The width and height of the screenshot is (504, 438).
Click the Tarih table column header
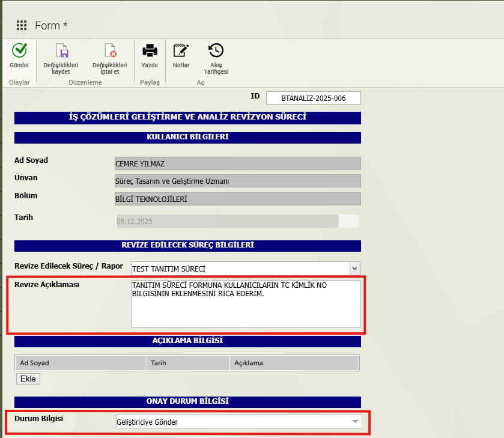click(188, 363)
